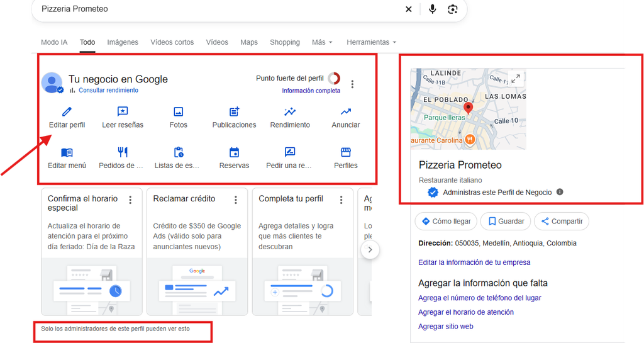This screenshot has width=644, height=343.
Task: Click the info icon next to Administras
Action: point(560,192)
